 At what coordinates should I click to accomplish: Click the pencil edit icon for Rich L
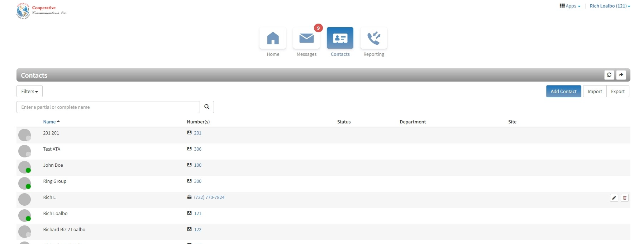point(614,198)
